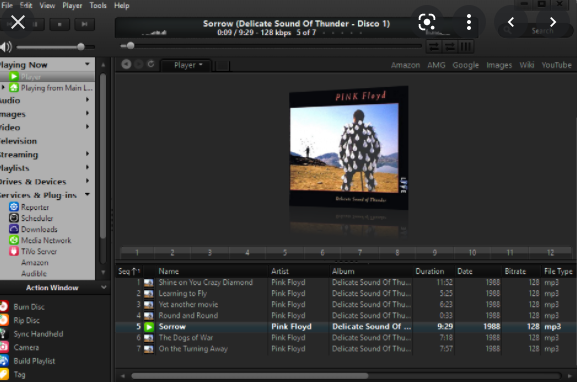Open the Scheduler plug-in icon
577x382 pixels.
click(14, 218)
